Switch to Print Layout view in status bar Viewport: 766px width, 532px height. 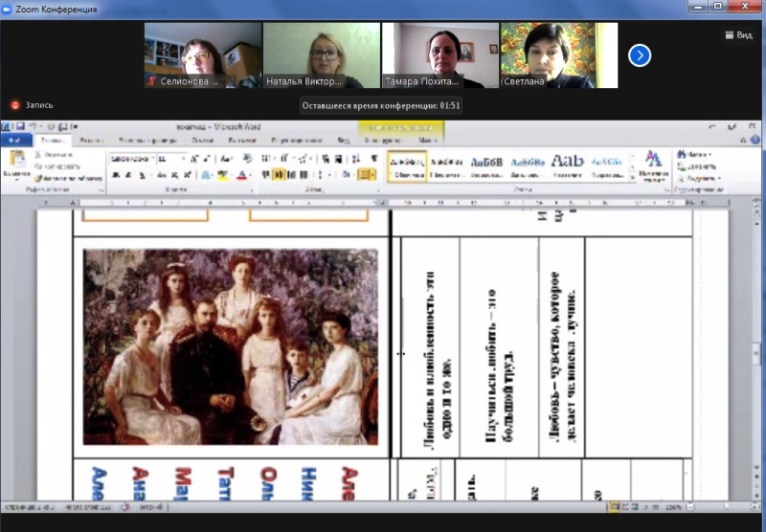[615, 507]
